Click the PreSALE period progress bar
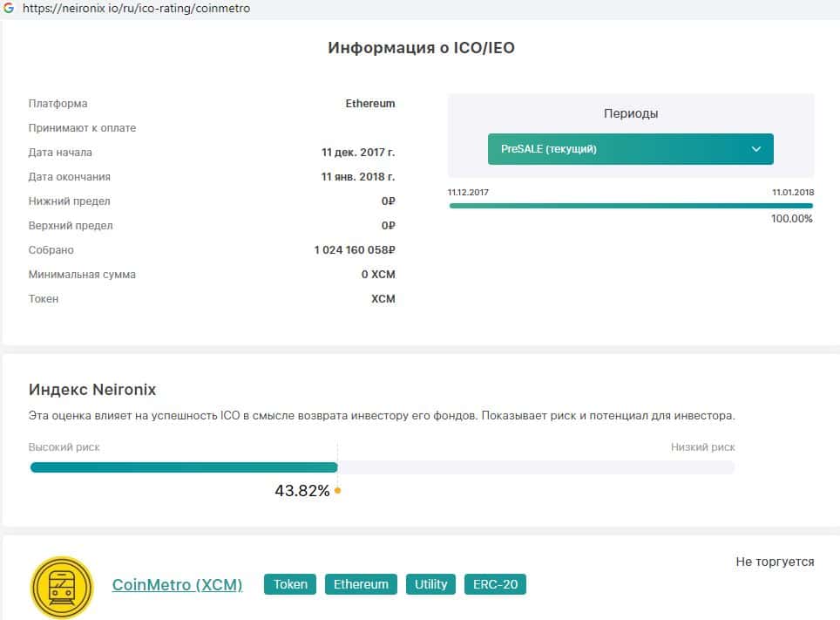Screen dimensions: 840x620 631,206
